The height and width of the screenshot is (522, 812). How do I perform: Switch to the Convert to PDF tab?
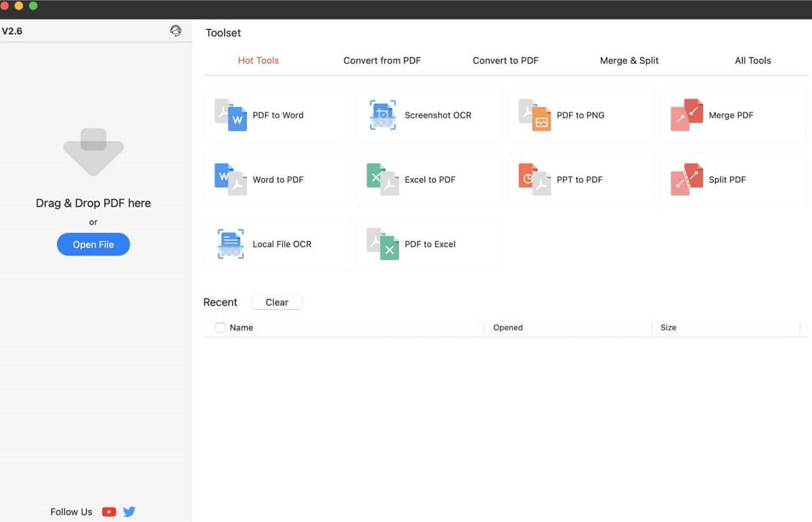click(x=505, y=60)
